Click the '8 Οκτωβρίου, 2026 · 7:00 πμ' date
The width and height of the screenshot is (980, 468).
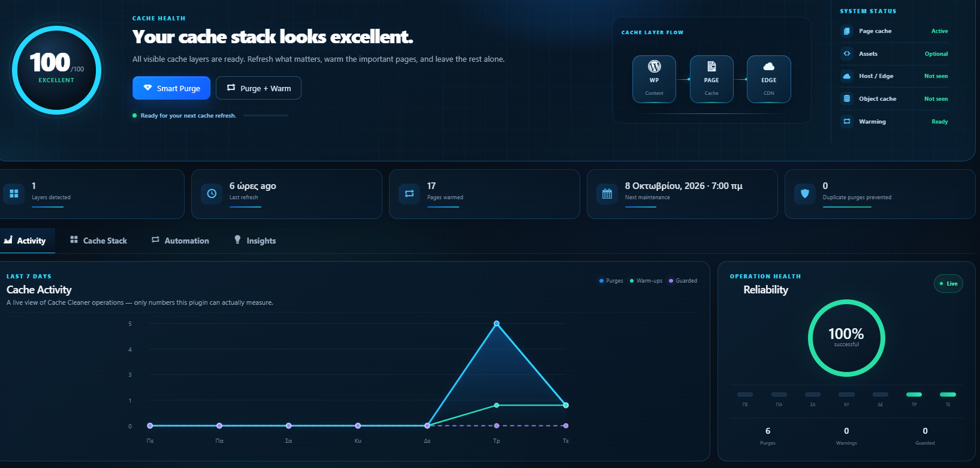click(x=684, y=186)
